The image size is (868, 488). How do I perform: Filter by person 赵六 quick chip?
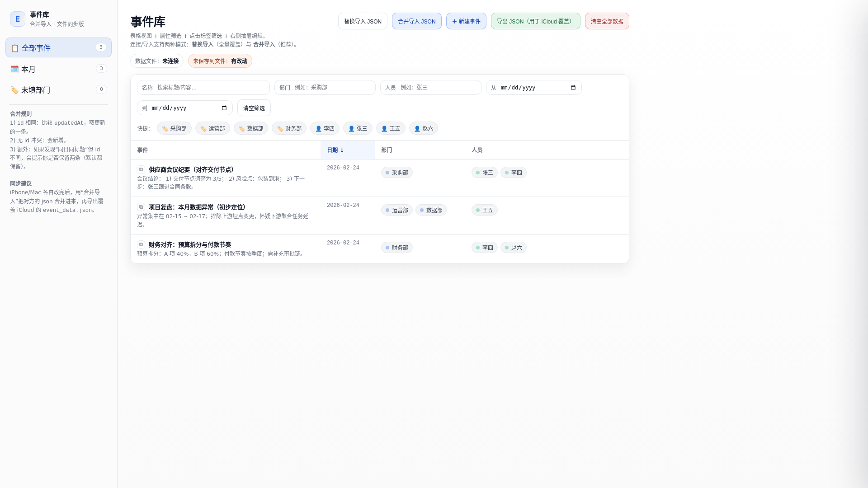424,128
